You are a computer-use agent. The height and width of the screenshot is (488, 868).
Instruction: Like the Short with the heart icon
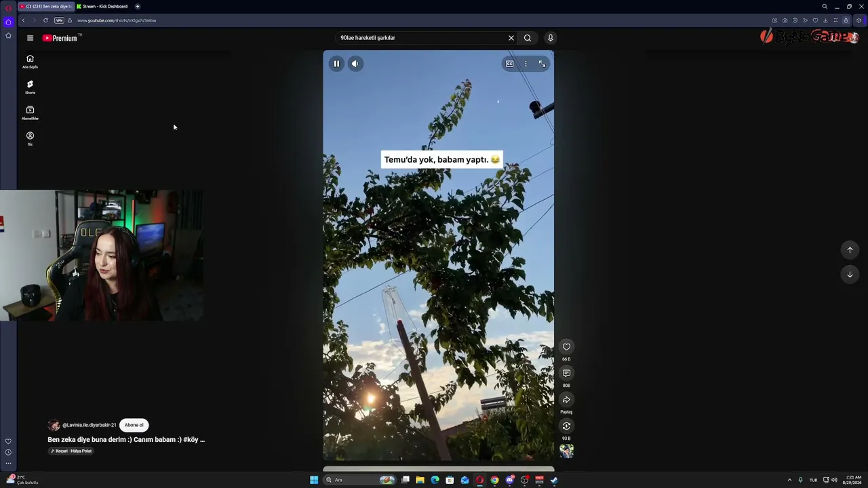click(x=566, y=347)
